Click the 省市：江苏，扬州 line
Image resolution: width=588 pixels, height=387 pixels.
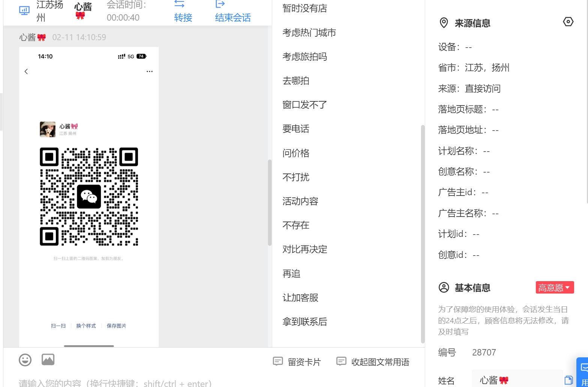click(474, 68)
